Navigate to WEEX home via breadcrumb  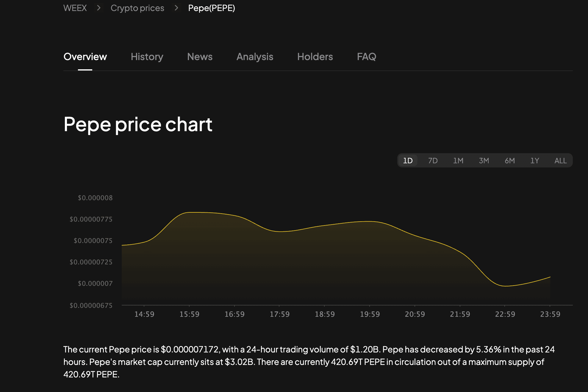point(75,8)
